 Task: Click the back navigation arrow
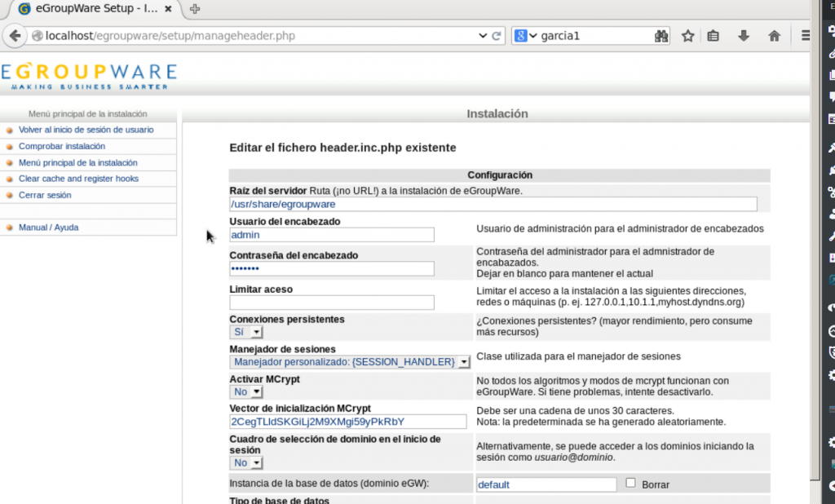point(15,35)
